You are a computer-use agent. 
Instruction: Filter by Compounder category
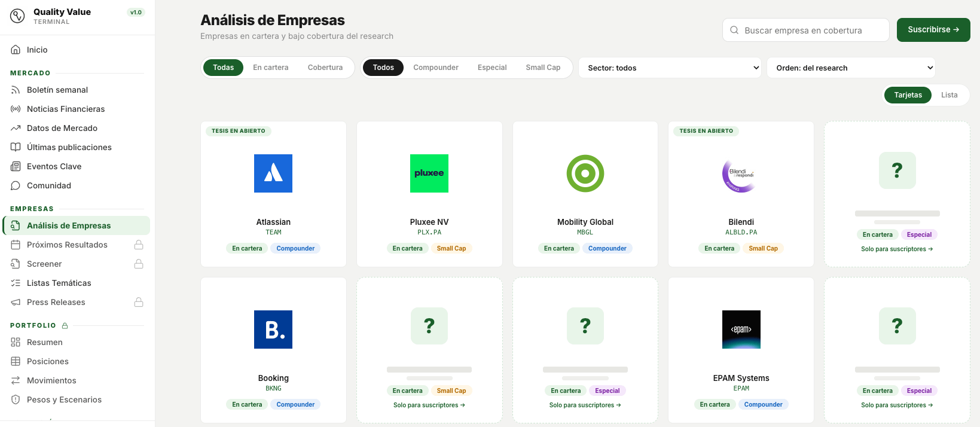[x=436, y=68]
